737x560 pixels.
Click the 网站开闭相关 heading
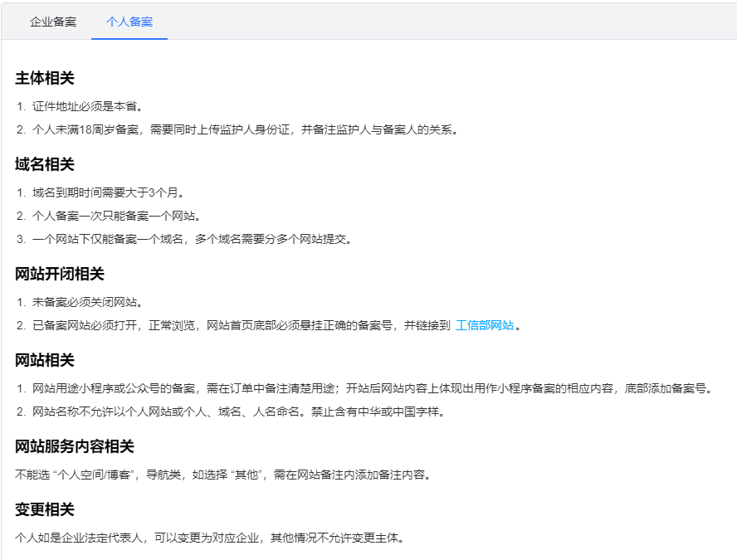60,274
